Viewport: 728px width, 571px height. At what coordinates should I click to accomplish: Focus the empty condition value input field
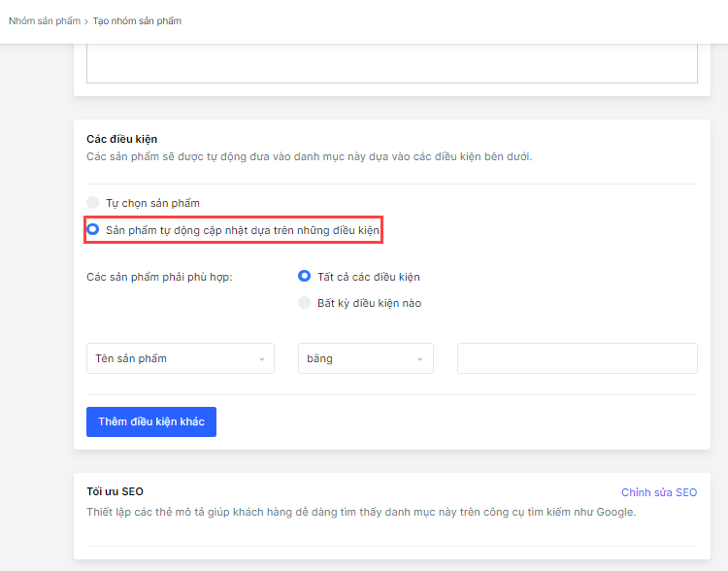tap(577, 358)
